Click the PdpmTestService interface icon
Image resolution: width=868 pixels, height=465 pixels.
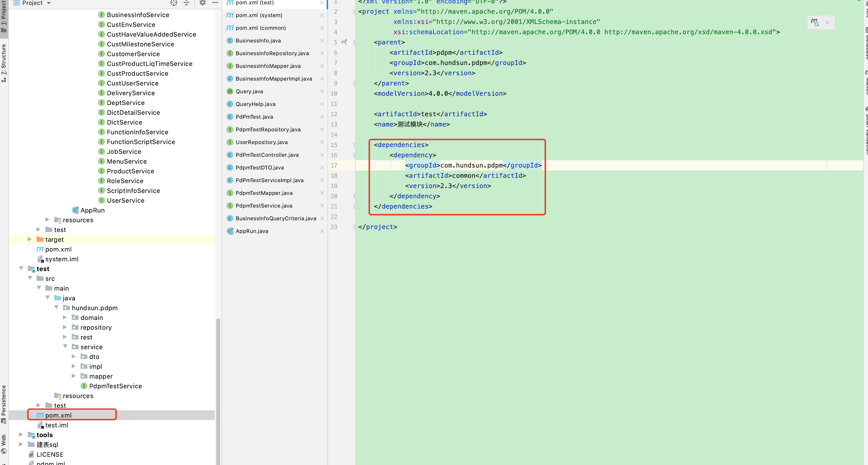click(x=84, y=386)
